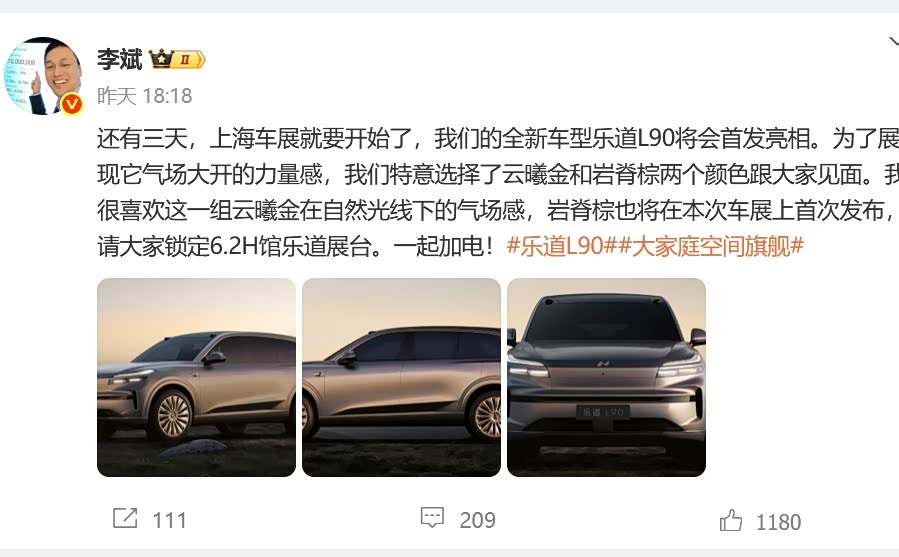Open third photo showing car front view

(607, 377)
